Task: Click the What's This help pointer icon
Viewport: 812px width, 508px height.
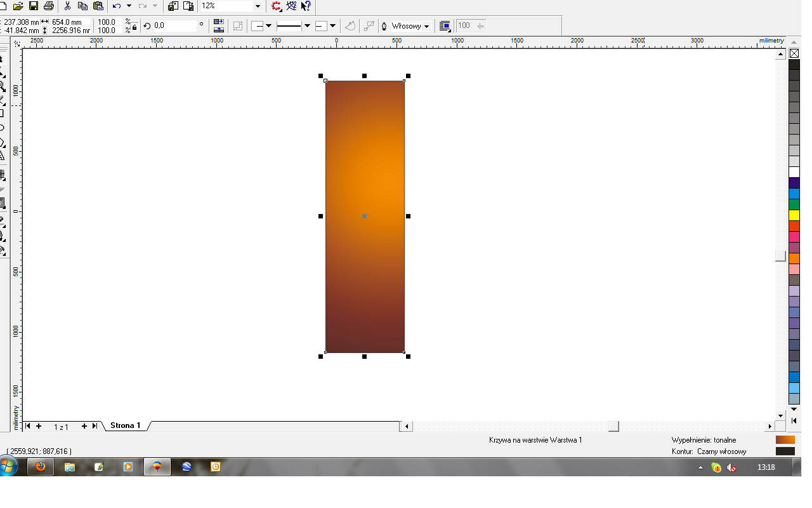Action: click(x=306, y=6)
